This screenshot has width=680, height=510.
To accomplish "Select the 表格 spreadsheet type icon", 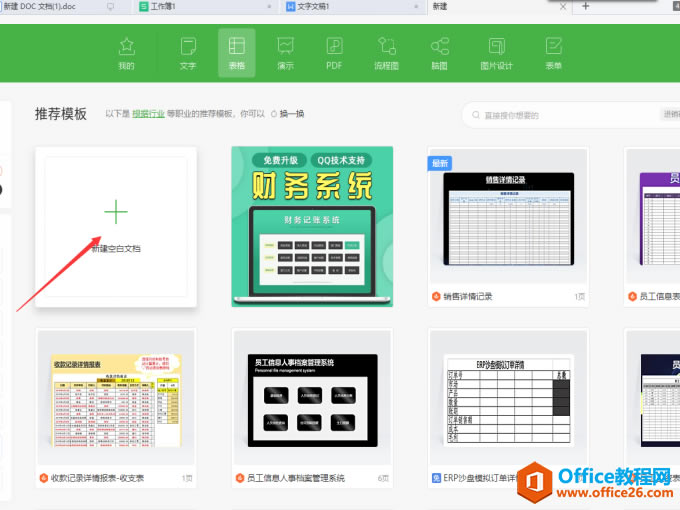I will pos(237,46).
